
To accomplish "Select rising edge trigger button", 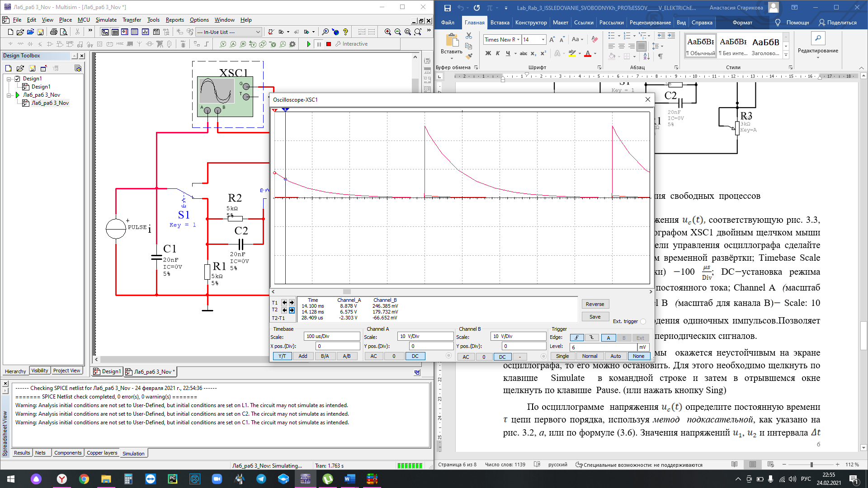I will [x=576, y=338].
